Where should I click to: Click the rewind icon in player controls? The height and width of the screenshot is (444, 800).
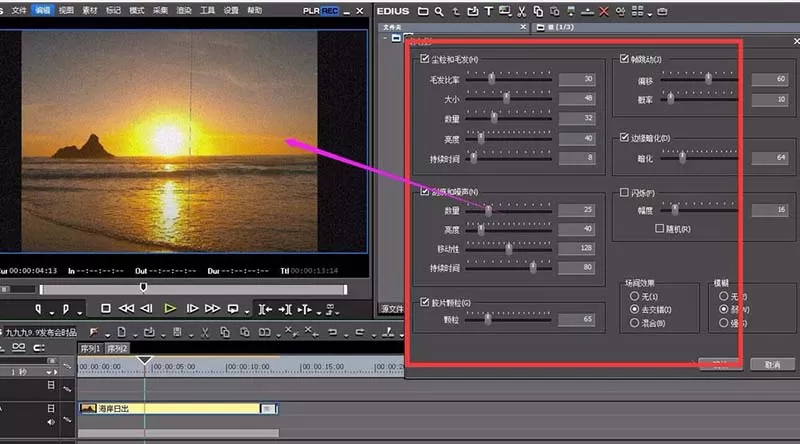click(126, 308)
